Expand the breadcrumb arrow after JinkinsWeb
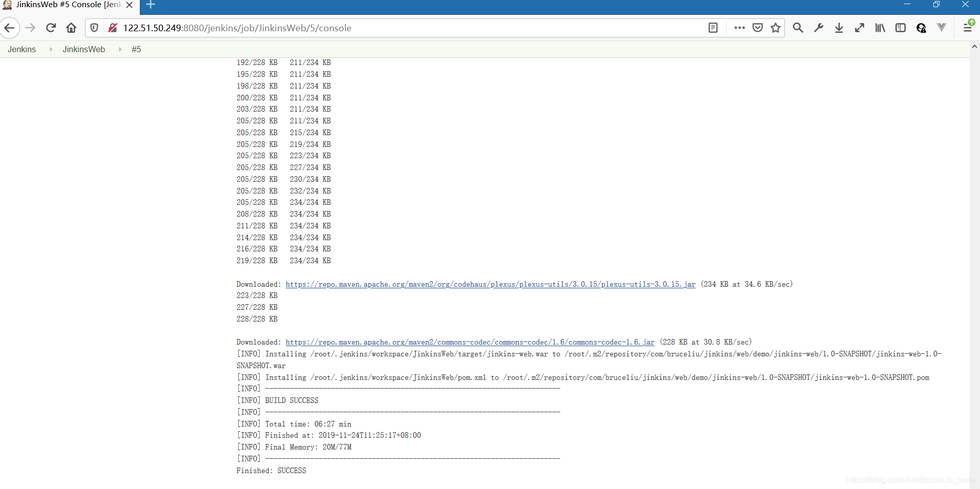 click(120, 49)
